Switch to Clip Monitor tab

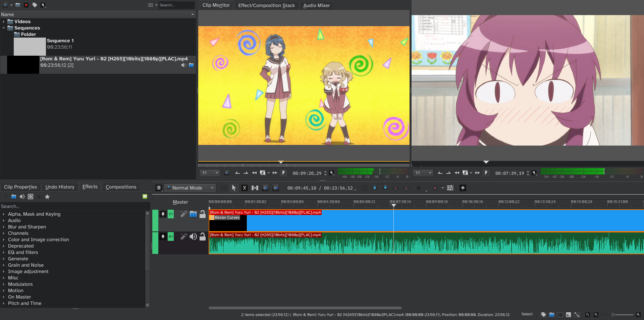(x=216, y=5)
